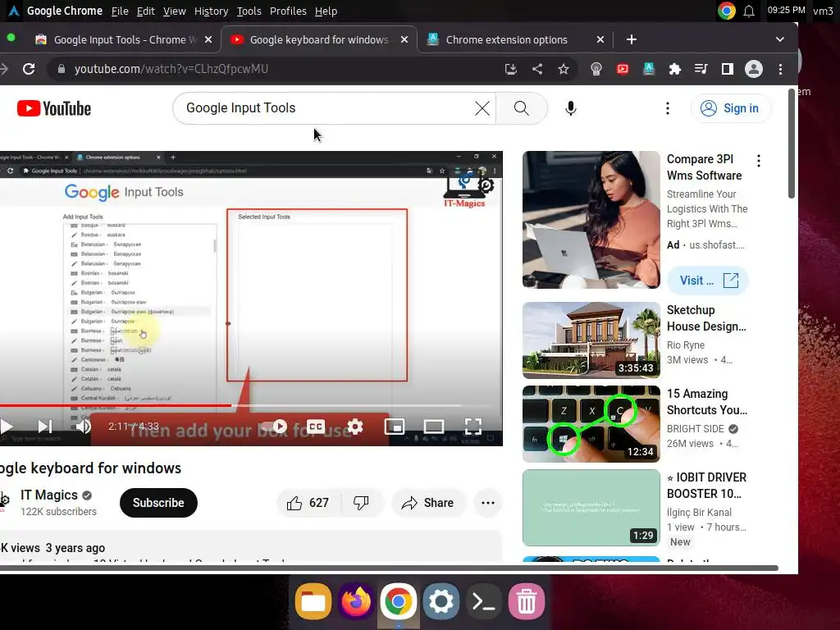Viewport: 840px width, 630px height.
Task: Submit search with magnifier button
Action: point(521,108)
